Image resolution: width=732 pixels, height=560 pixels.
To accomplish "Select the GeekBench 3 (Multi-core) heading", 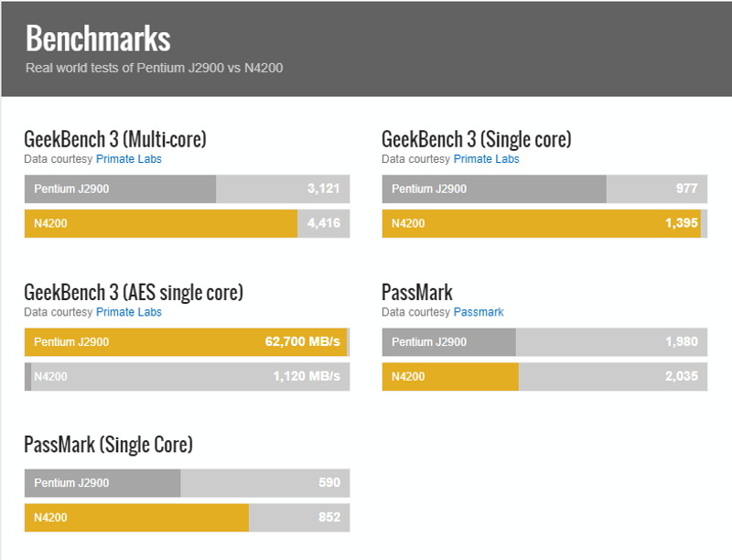I will 115,139.
